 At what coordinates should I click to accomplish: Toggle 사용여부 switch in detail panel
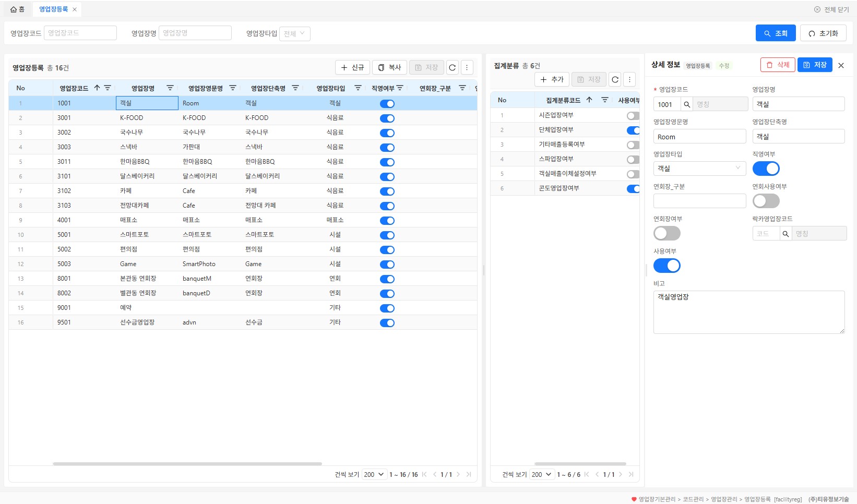coord(667,266)
